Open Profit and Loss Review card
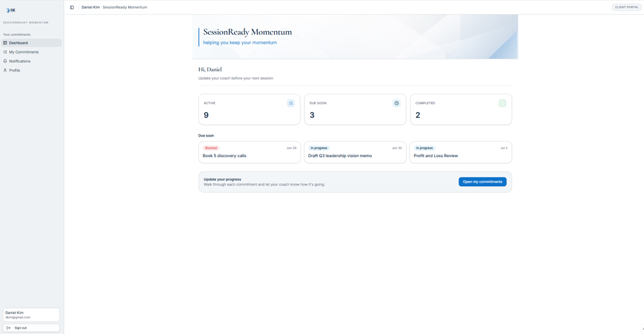The width and height of the screenshot is (644, 334). [460, 152]
